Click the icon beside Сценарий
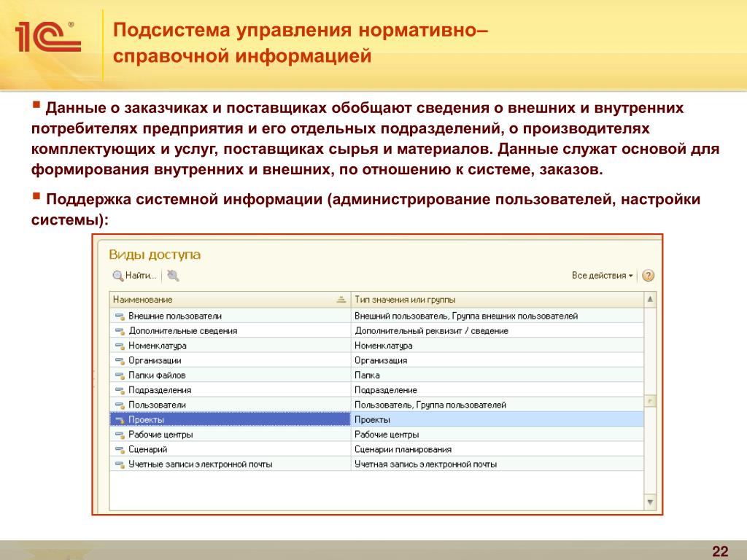Screen dimensions: 747x560 pyautogui.click(x=120, y=449)
